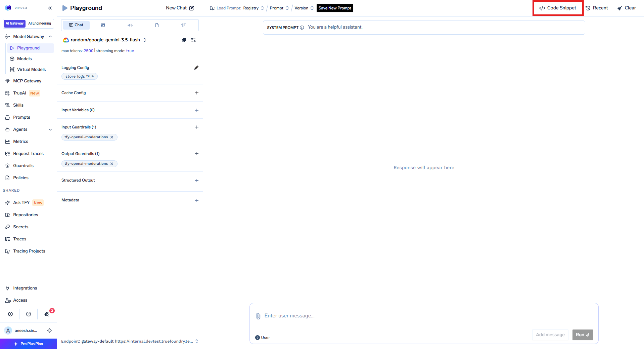
Task: Click the Run button
Action: (583, 335)
